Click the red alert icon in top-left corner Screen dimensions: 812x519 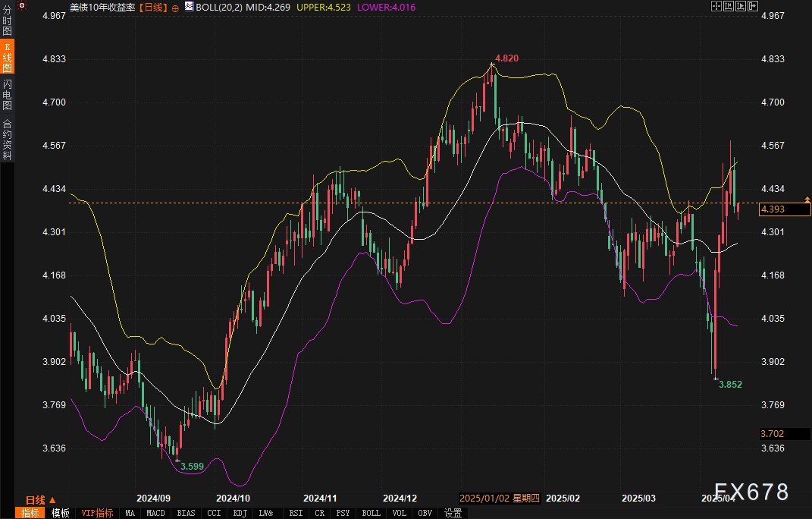click(x=21, y=6)
